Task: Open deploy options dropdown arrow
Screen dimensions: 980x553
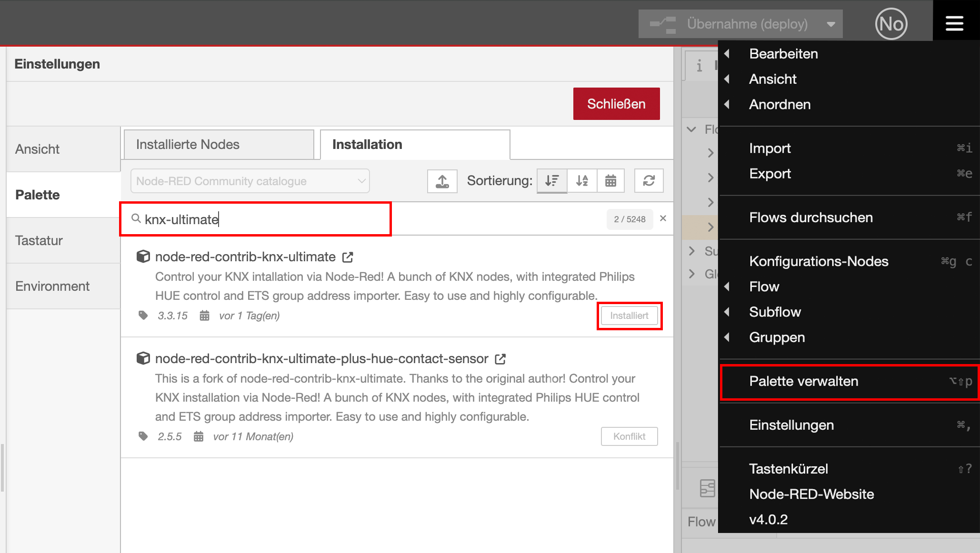Action: click(x=831, y=24)
